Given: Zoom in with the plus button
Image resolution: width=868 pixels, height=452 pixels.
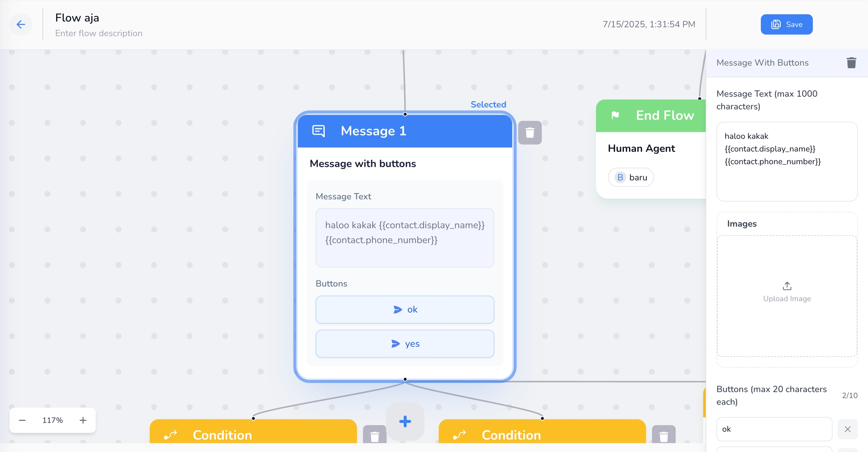Looking at the screenshot, I should coord(83,420).
